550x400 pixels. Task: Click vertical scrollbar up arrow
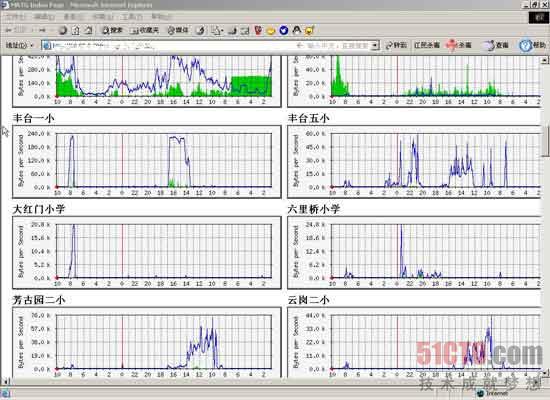click(545, 60)
